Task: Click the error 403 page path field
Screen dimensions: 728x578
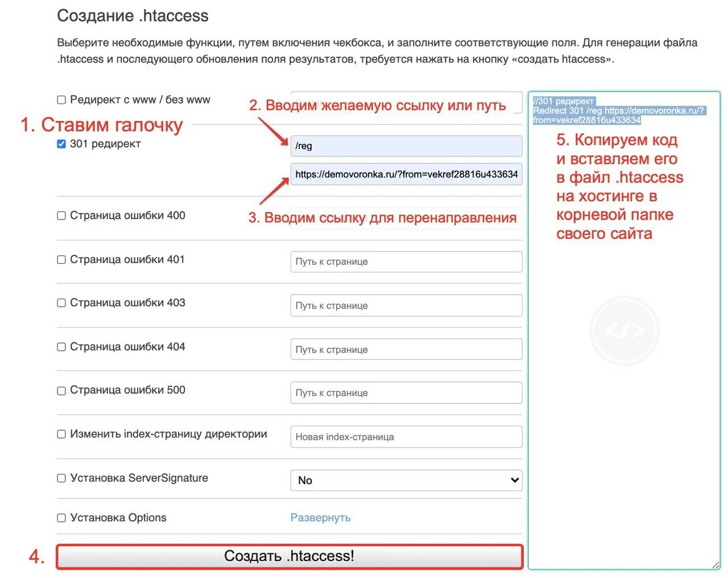Action: (406, 305)
